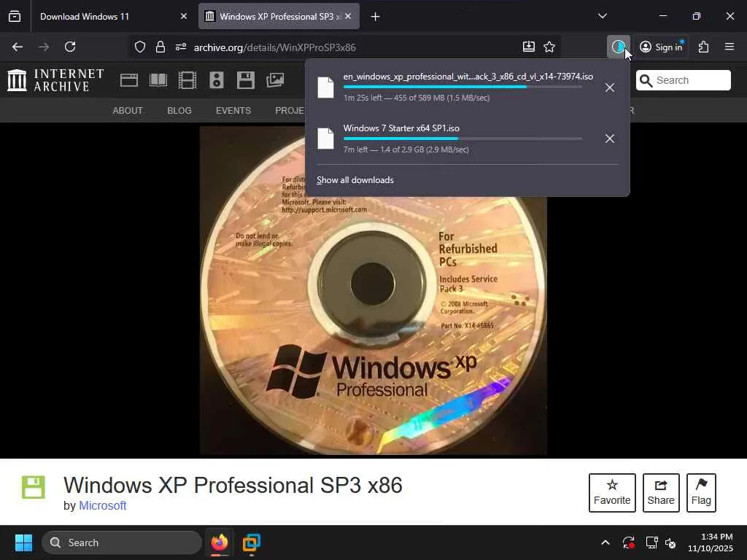
Task: Click the Sign in button
Action: click(661, 47)
